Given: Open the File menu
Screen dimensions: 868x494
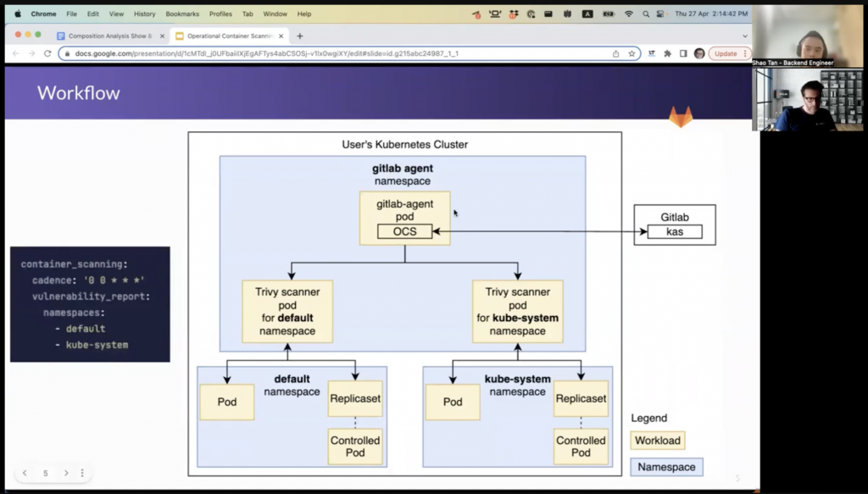Looking at the screenshot, I should (x=72, y=14).
